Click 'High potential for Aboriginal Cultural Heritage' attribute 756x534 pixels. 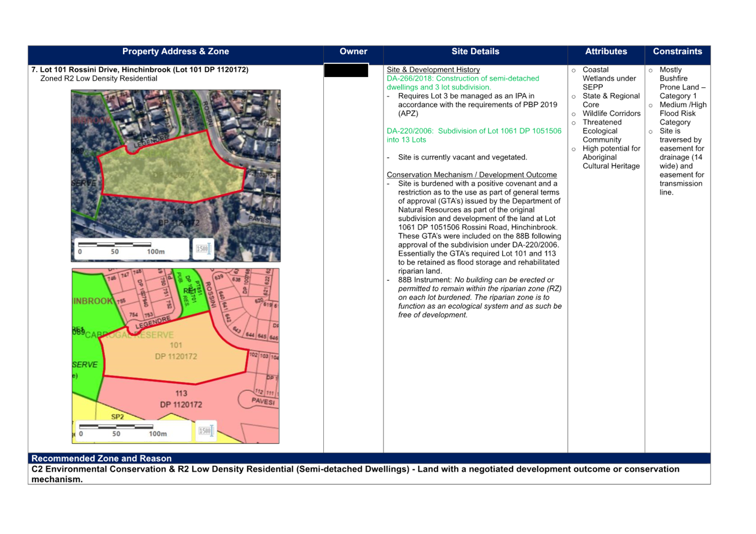point(612,157)
